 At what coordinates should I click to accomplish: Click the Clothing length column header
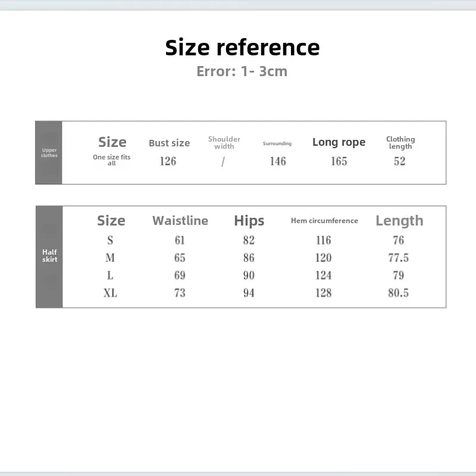point(400,143)
